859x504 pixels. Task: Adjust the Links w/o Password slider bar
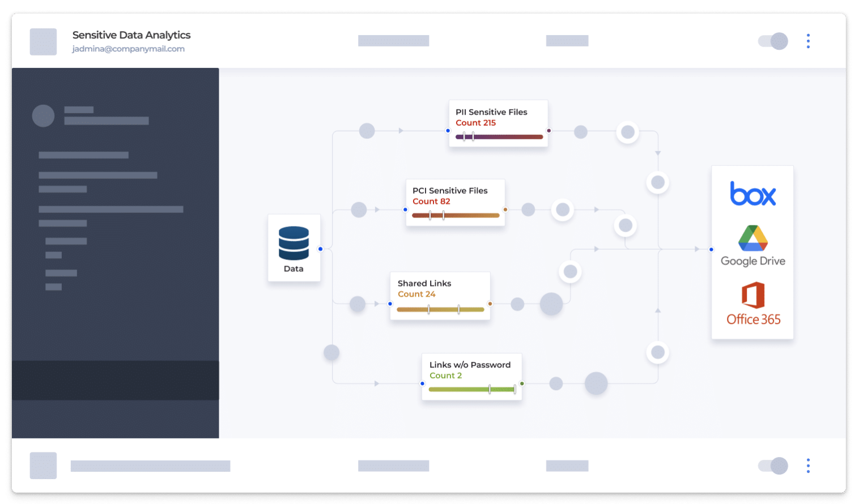472,389
